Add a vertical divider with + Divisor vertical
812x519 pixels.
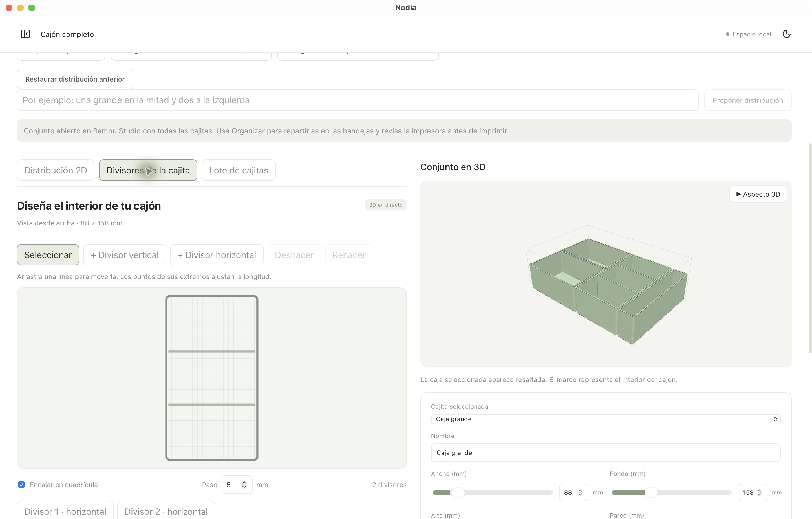coord(124,255)
